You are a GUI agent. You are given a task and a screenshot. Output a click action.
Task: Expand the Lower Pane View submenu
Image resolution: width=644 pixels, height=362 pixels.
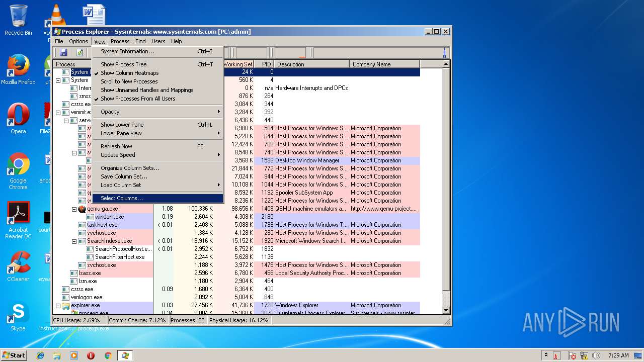(157, 133)
